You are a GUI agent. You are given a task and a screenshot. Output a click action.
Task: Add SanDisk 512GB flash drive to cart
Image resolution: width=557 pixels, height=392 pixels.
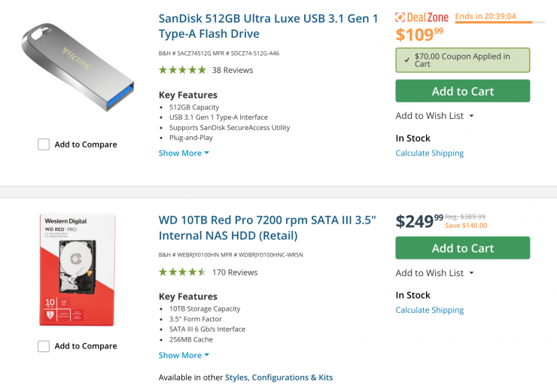point(462,91)
